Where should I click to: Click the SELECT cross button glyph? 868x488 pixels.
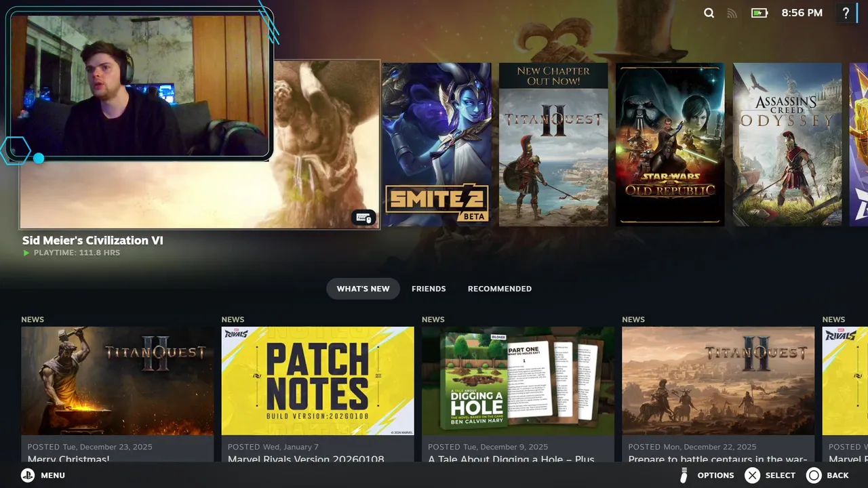pos(753,475)
